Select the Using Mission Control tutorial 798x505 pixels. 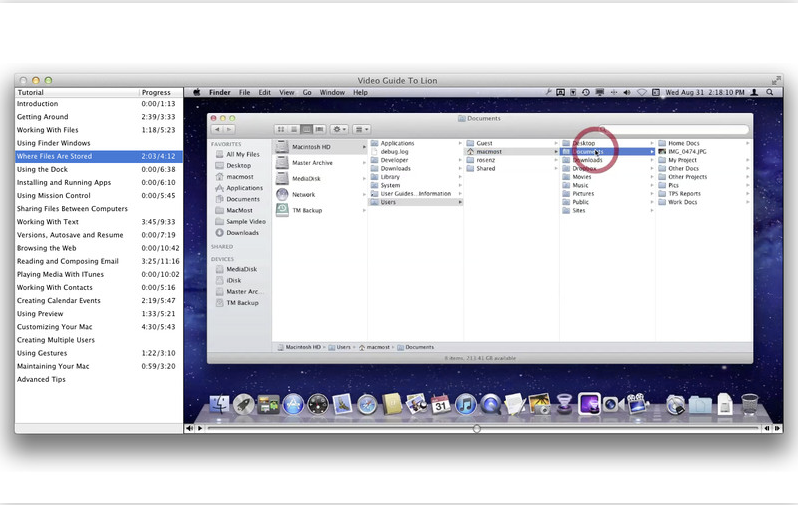click(99, 195)
